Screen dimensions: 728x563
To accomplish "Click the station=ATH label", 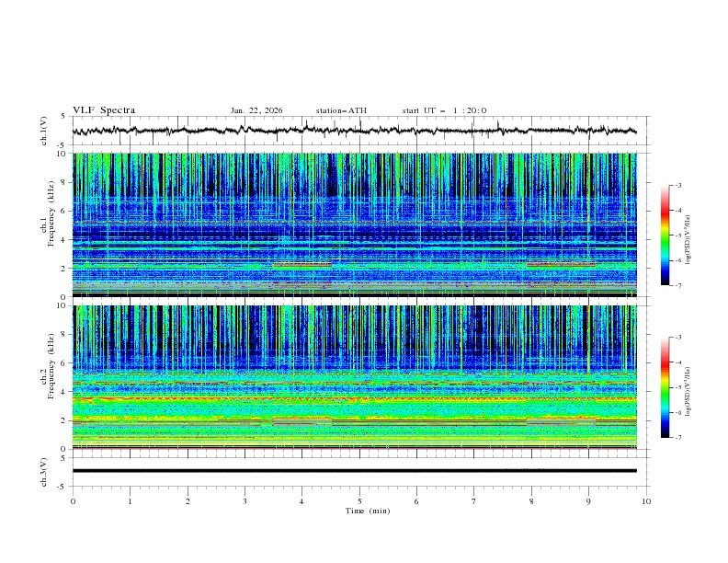I will [x=341, y=110].
